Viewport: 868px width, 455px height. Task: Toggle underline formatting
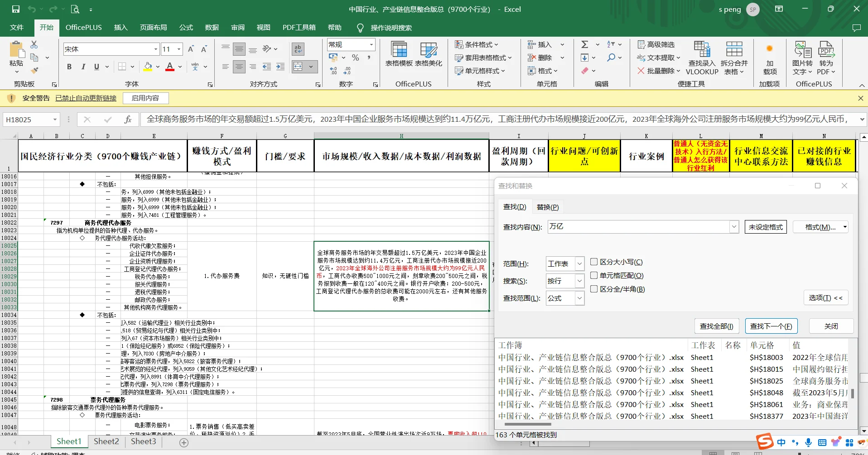96,67
